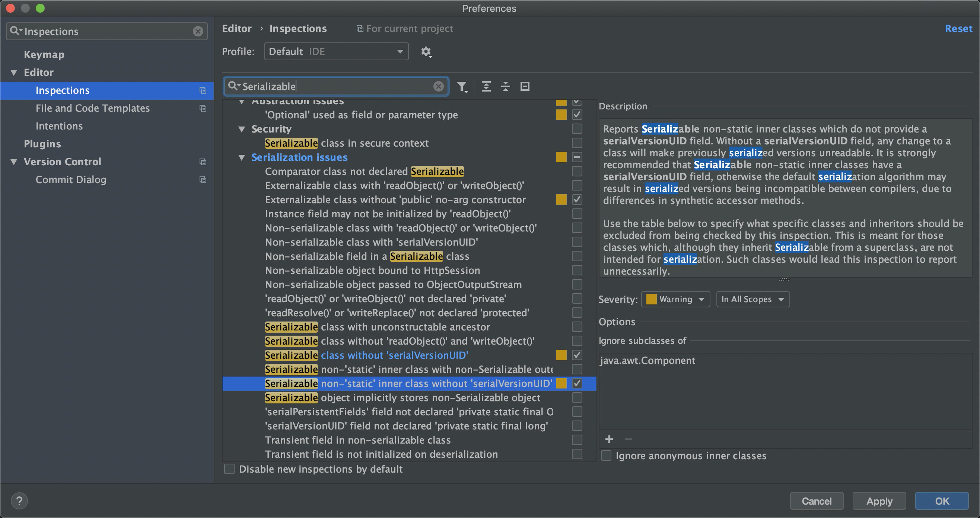
Task: Click the reset to empty icon in toolbar
Action: (525, 86)
